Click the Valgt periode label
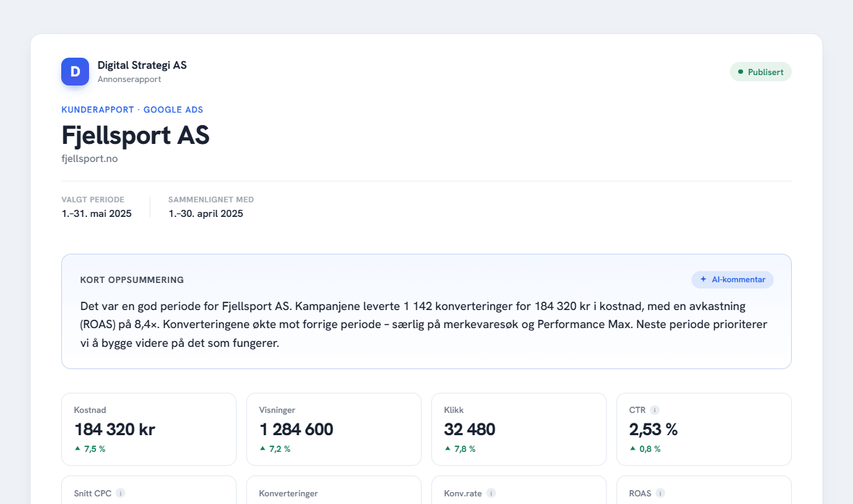The image size is (853, 504). coord(93,200)
